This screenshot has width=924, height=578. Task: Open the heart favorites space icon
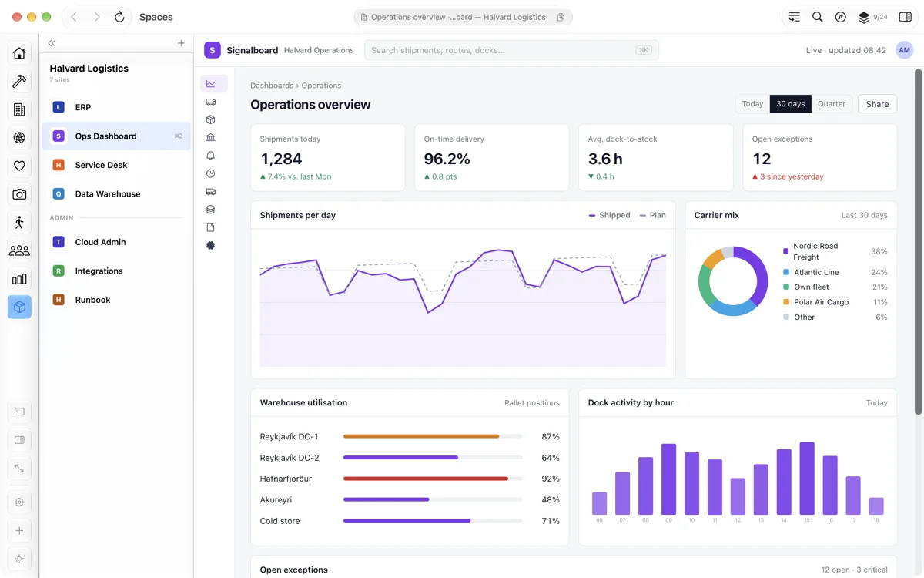point(19,166)
